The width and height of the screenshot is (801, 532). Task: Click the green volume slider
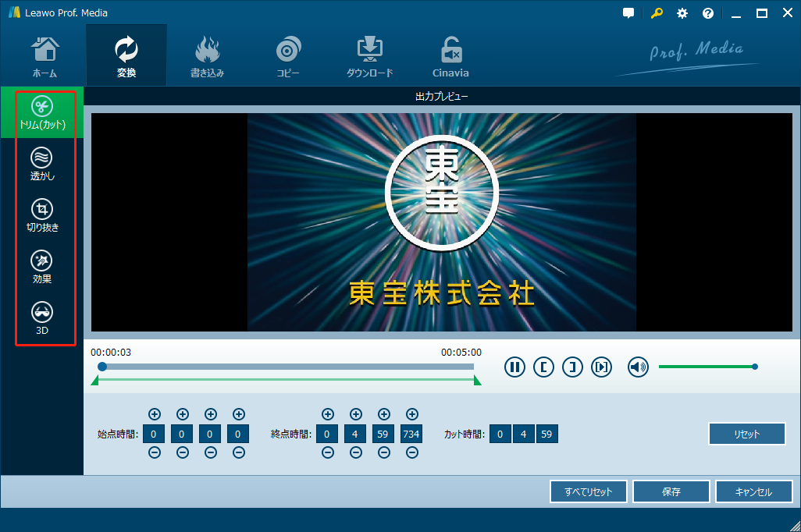(x=708, y=367)
